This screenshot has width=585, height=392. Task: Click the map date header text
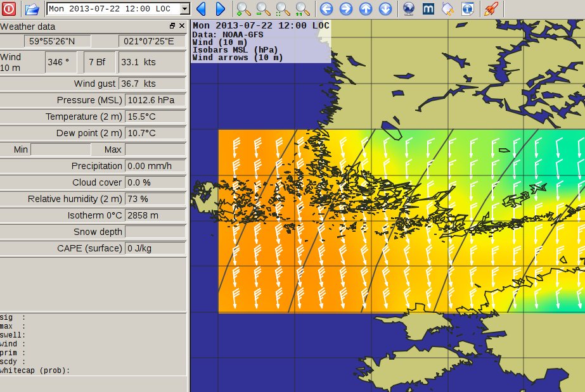click(x=260, y=26)
